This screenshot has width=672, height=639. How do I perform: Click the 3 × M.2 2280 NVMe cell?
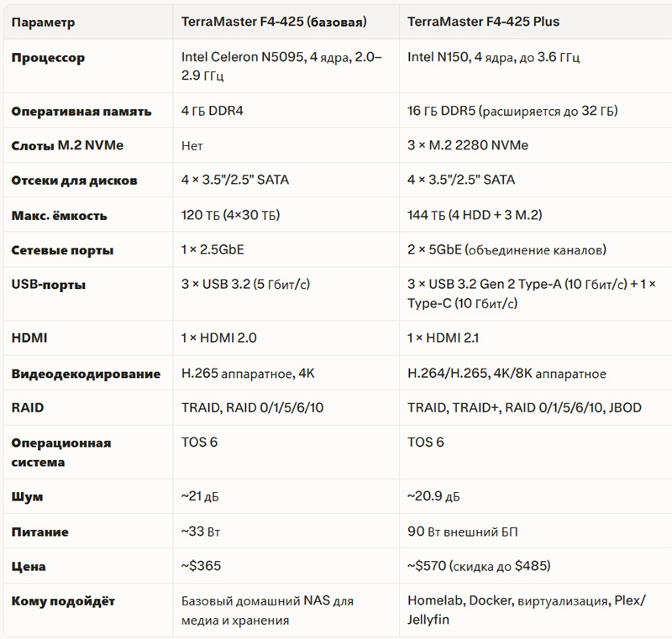click(468, 145)
